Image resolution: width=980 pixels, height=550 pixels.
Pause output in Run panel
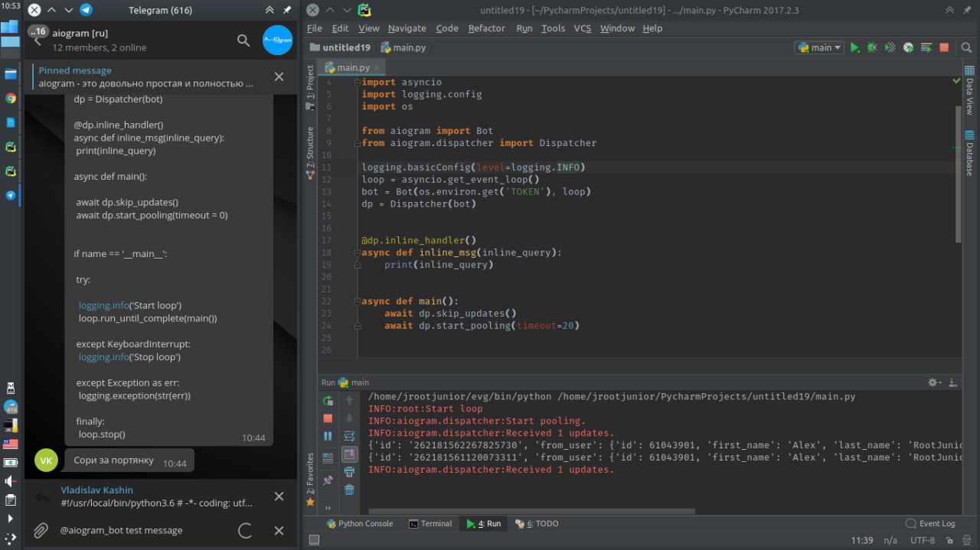click(x=328, y=436)
